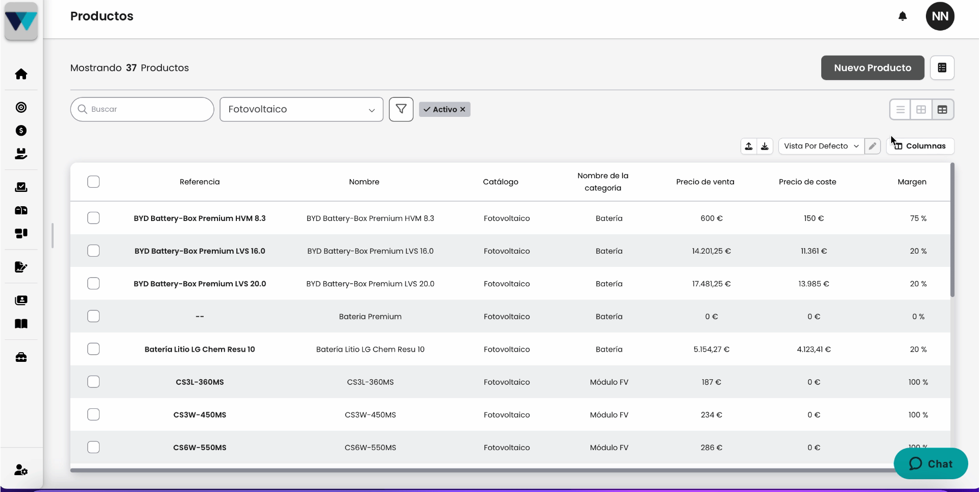Sort by Catálogo column header
Viewport: 980px width, 492px height.
pos(501,182)
